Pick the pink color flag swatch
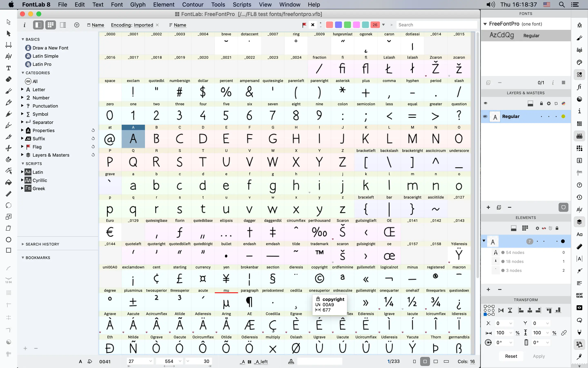 tap(356, 25)
